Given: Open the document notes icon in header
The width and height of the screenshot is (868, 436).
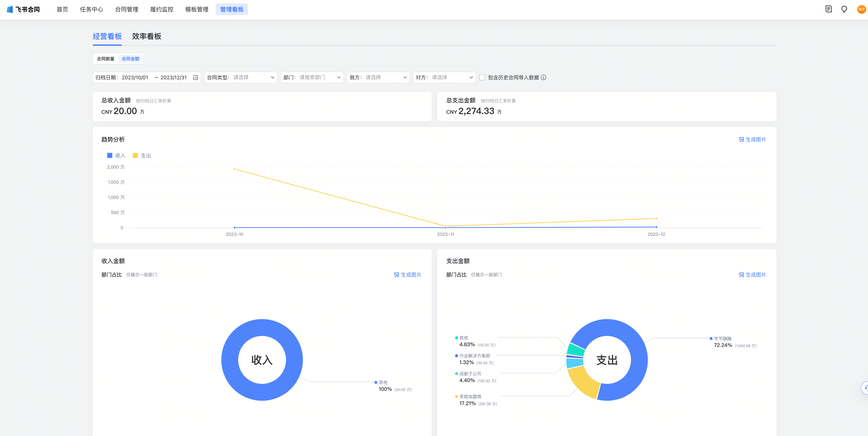Looking at the screenshot, I should pyautogui.click(x=829, y=9).
